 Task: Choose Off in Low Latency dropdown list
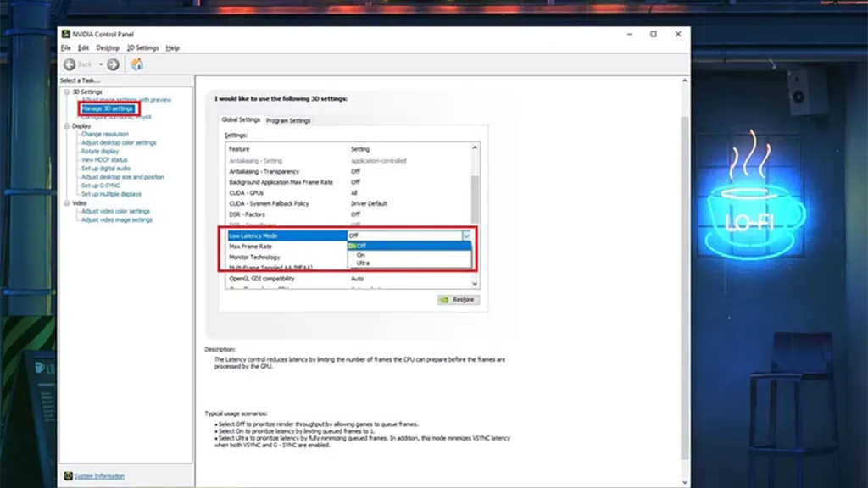(x=409, y=246)
